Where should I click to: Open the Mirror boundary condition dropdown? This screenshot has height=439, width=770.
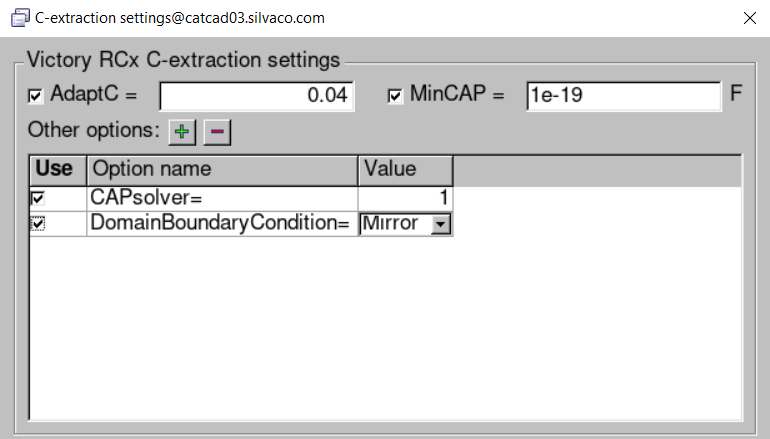pos(439,225)
